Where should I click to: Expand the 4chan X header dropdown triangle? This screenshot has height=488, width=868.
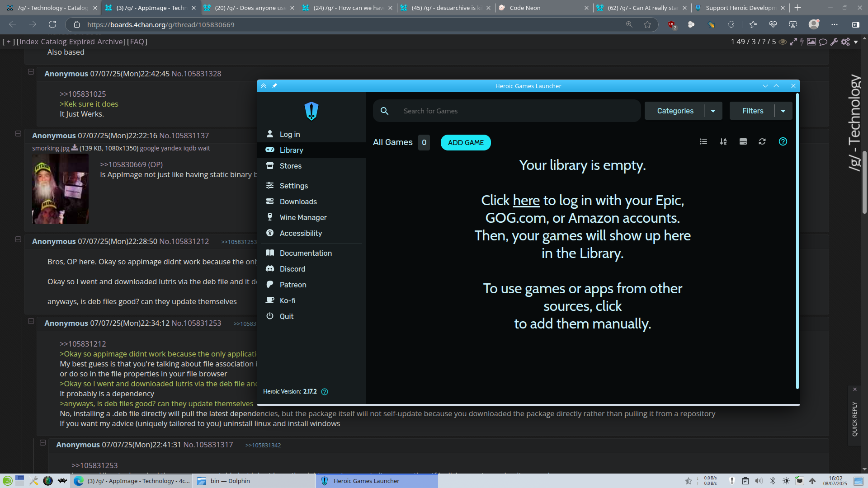coord(856,42)
